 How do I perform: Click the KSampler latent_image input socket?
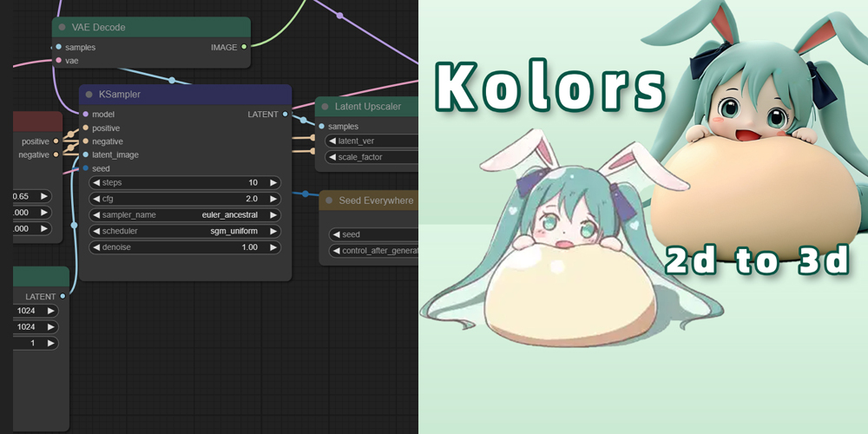[x=85, y=155]
